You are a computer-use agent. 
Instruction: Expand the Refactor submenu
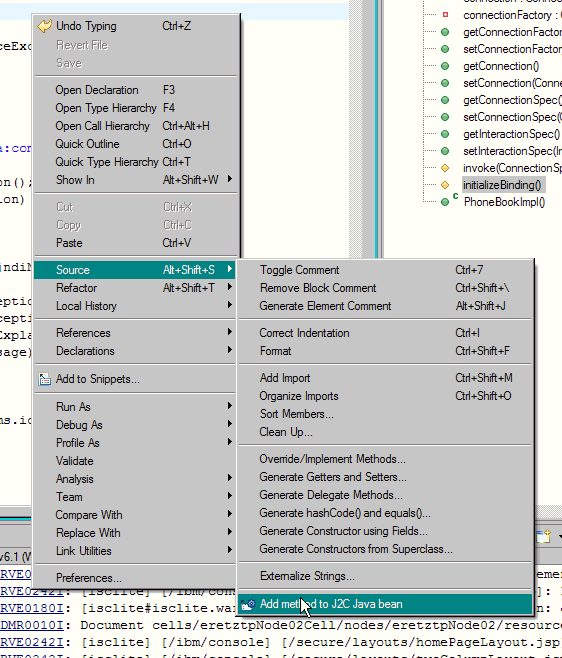pos(135,288)
